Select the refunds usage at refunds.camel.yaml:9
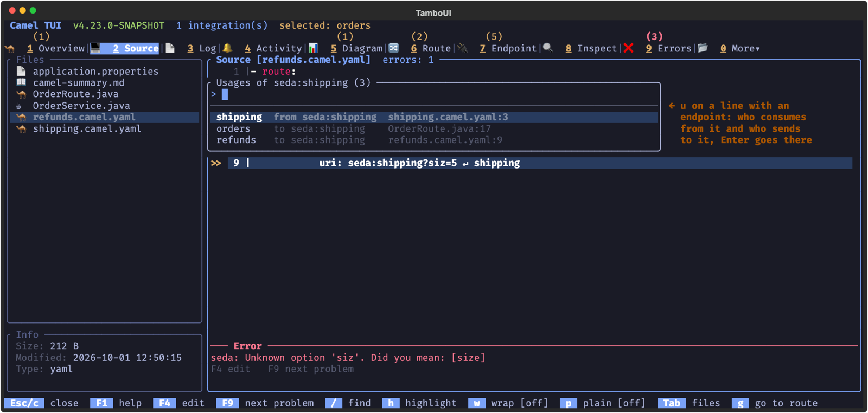868x413 pixels. 433,140
